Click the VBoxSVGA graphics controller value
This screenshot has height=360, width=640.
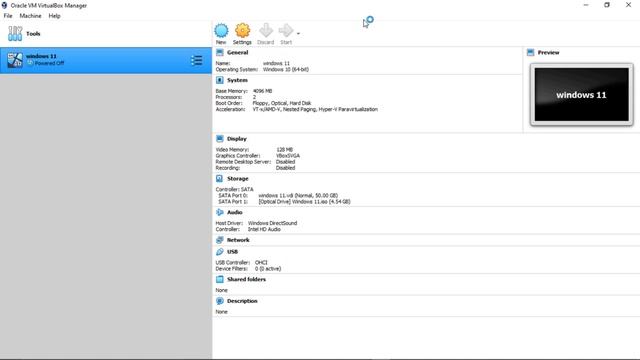point(288,156)
